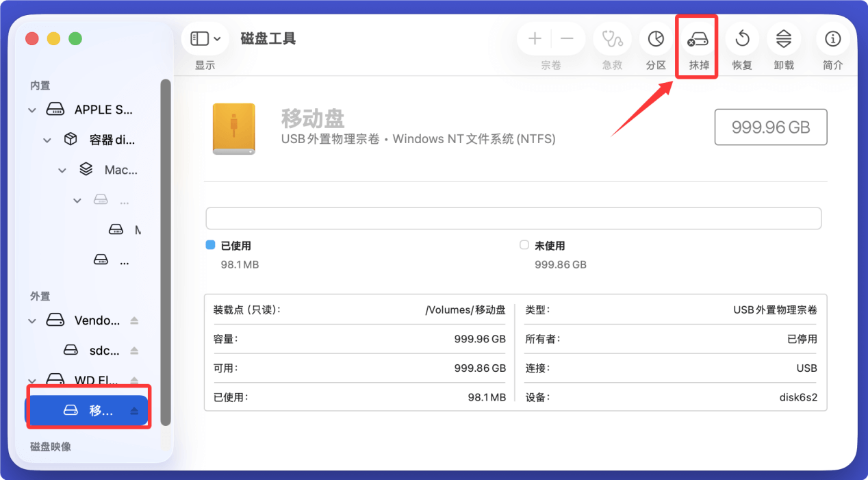The height and width of the screenshot is (480, 868).
Task: Run 急救 First Aid from the toolbar
Action: [611, 39]
